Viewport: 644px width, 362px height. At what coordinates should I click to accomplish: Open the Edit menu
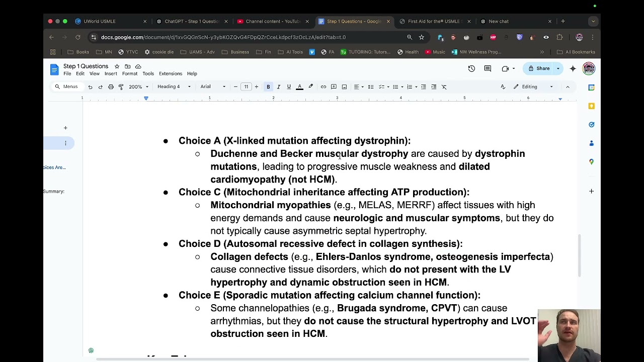[x=80, y=73]
